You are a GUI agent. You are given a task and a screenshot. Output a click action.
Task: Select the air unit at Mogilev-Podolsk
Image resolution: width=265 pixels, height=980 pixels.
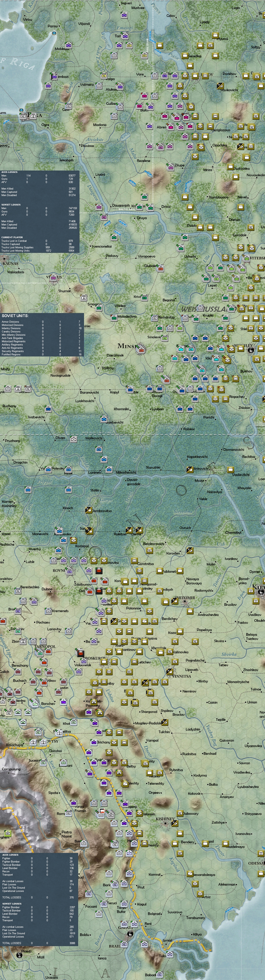[x=164, y=722]
